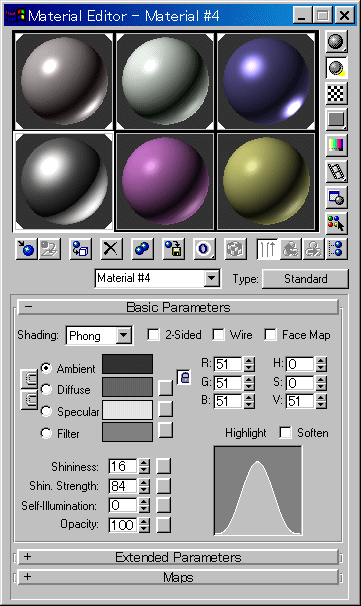Click the Go to Parent icon

(291, 249)
